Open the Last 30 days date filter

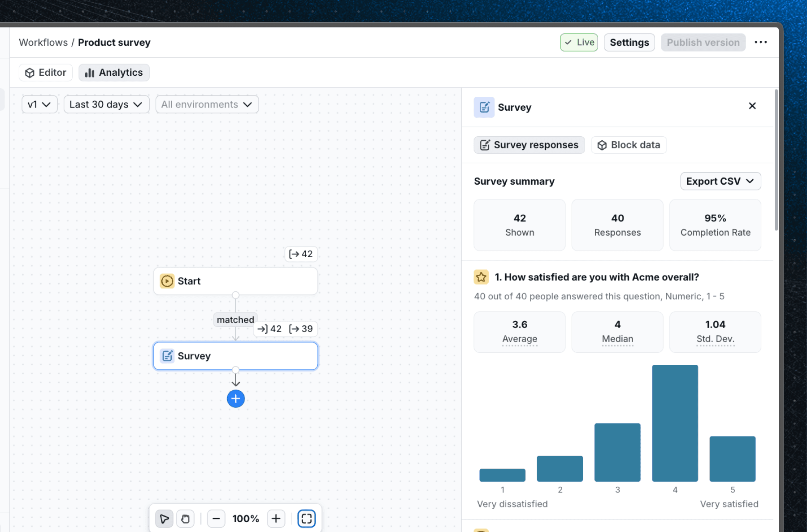tap(106, 104)
